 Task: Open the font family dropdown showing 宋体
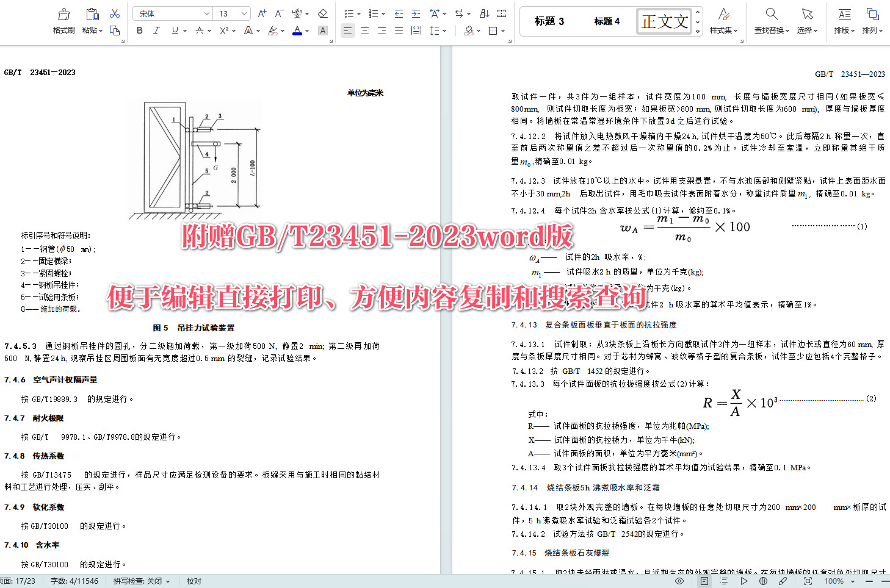tap(173, 13)
